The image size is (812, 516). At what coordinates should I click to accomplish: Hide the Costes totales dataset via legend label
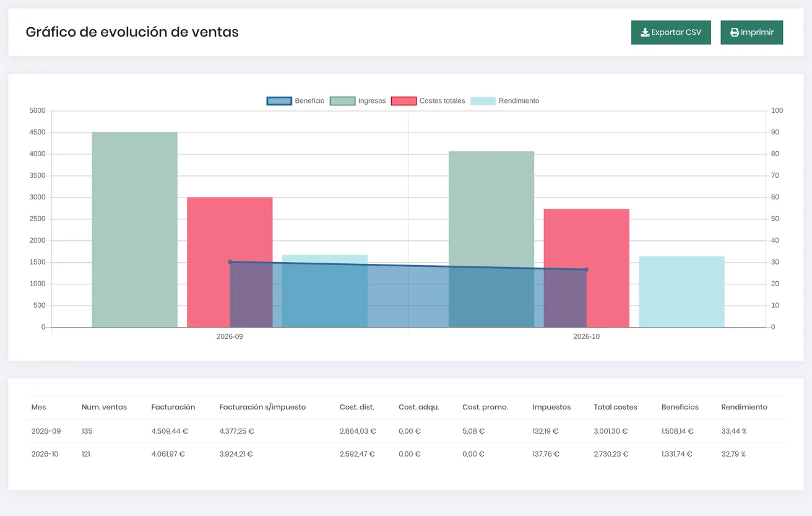coord(442,101)
